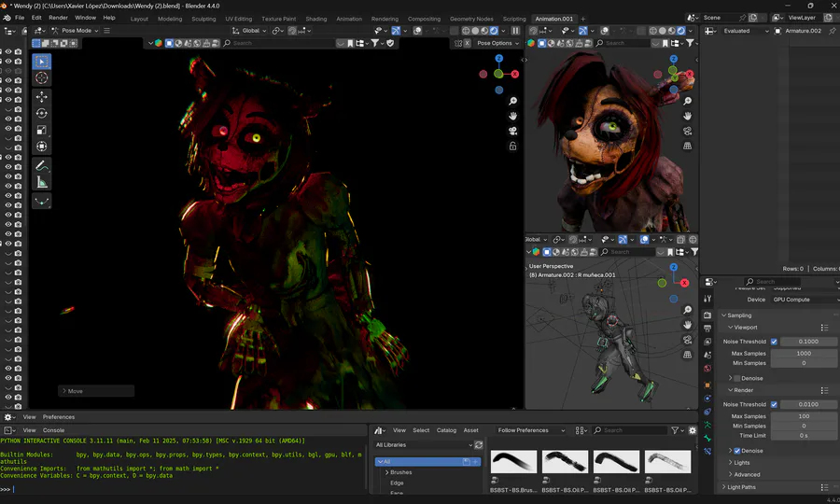
Task: Click Viewport Max Samples value 1000
Action: [x=803, y=354]
